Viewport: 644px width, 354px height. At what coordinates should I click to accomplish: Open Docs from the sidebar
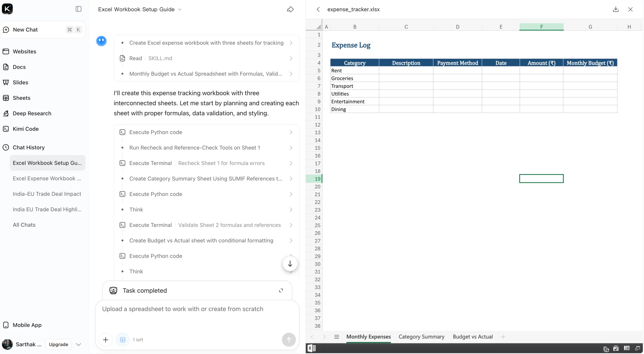19,67
